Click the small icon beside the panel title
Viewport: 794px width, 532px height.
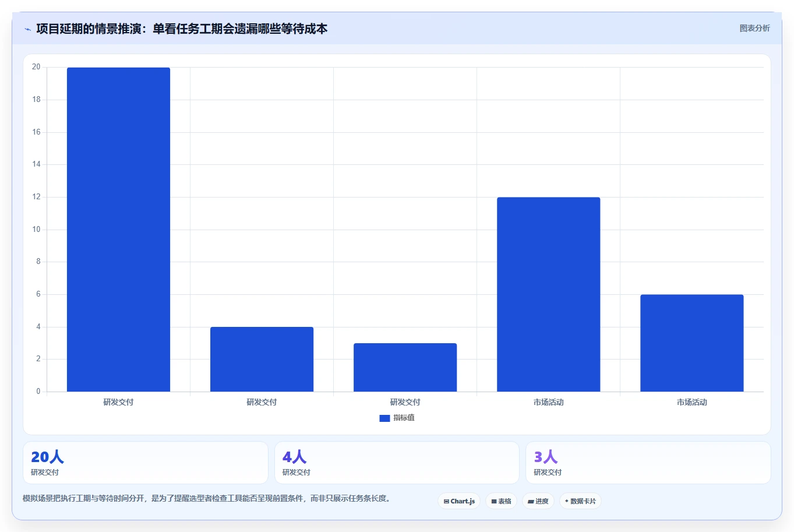pos(27,29)
